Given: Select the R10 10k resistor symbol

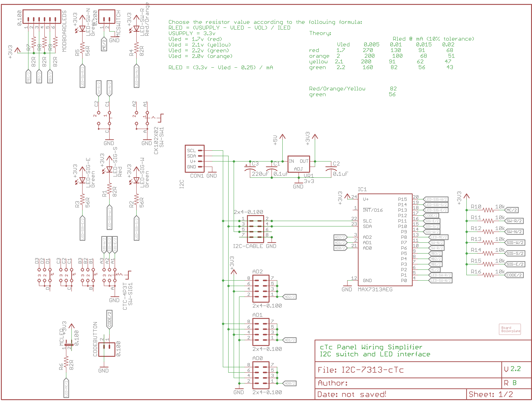Looking at the screenshot, I should pos(488,210).
